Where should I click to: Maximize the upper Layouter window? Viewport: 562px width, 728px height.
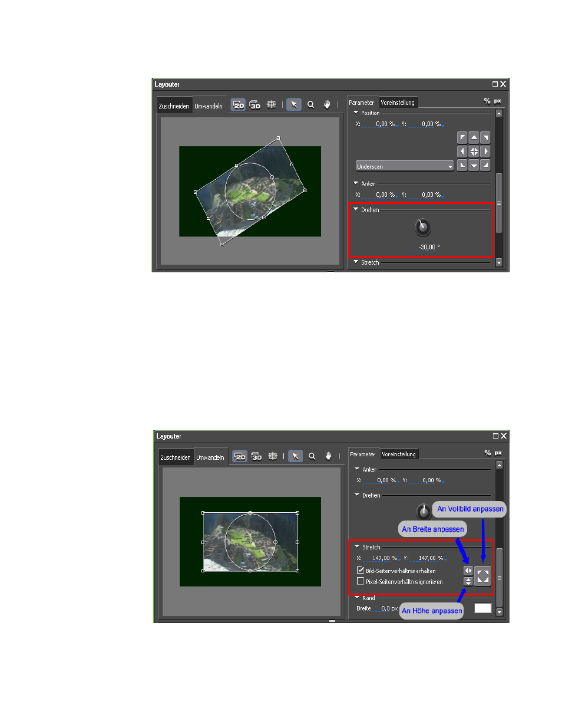click(x=495, y=84)
